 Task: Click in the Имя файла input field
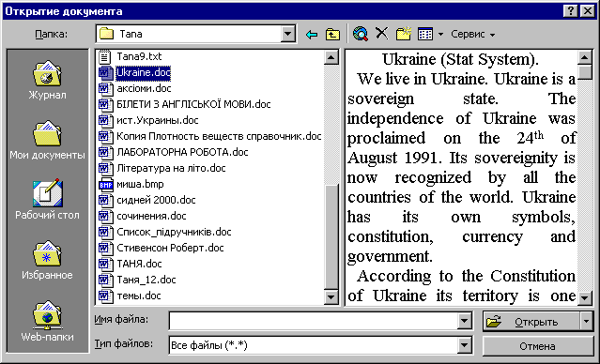(x=314, y=321)
